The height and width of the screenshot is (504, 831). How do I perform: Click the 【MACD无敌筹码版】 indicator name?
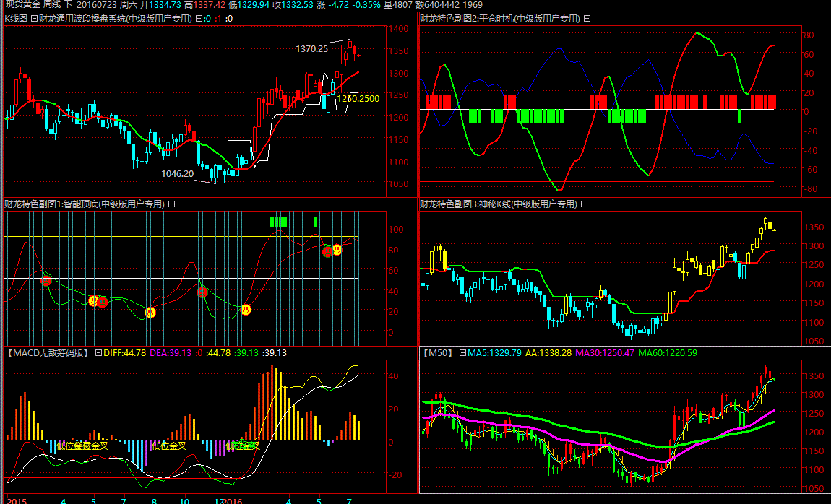pos(48,353)
